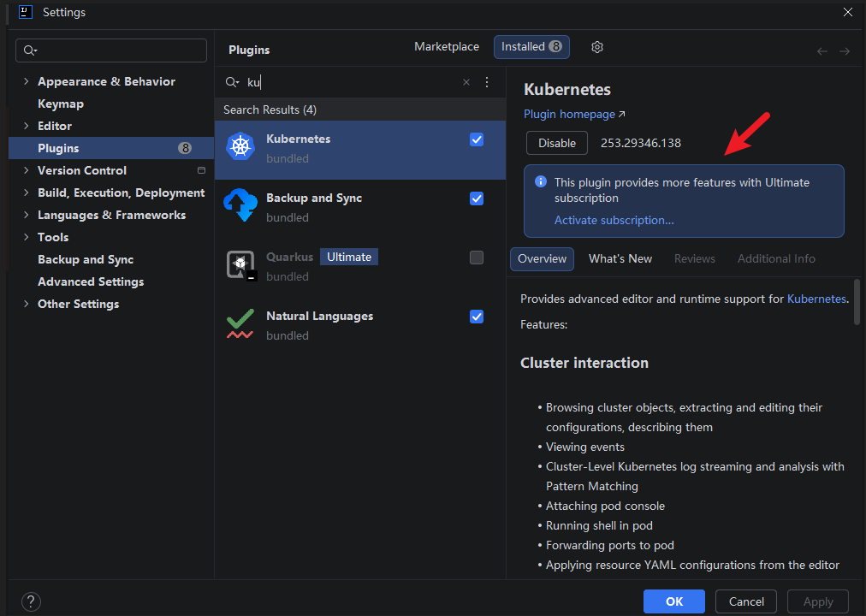Click the settings search magnifier icon

(x=29, y=50)
